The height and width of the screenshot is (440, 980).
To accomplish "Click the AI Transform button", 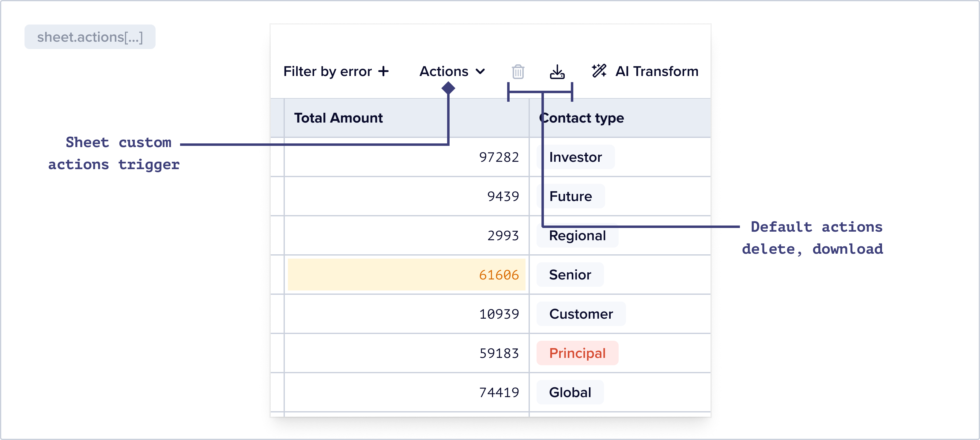I will 656,72.
